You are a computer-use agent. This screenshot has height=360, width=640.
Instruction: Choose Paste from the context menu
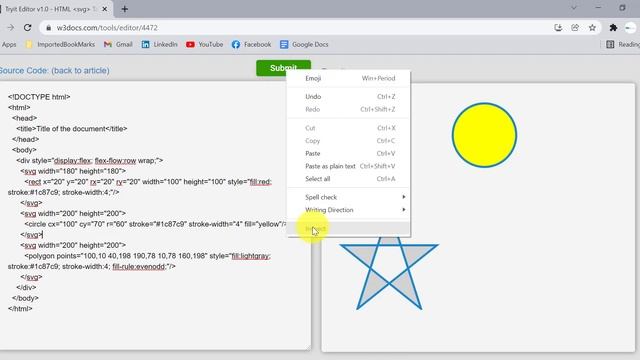(349, 153)
